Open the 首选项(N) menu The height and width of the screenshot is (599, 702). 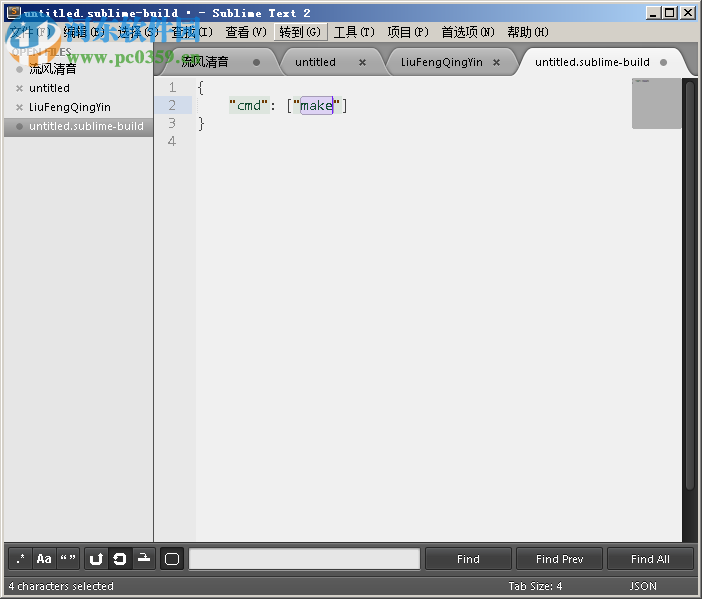[468, 32]
